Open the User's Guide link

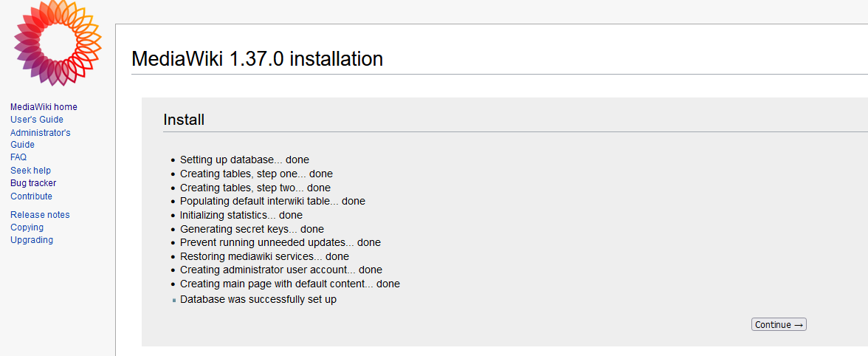pos(37,120)
